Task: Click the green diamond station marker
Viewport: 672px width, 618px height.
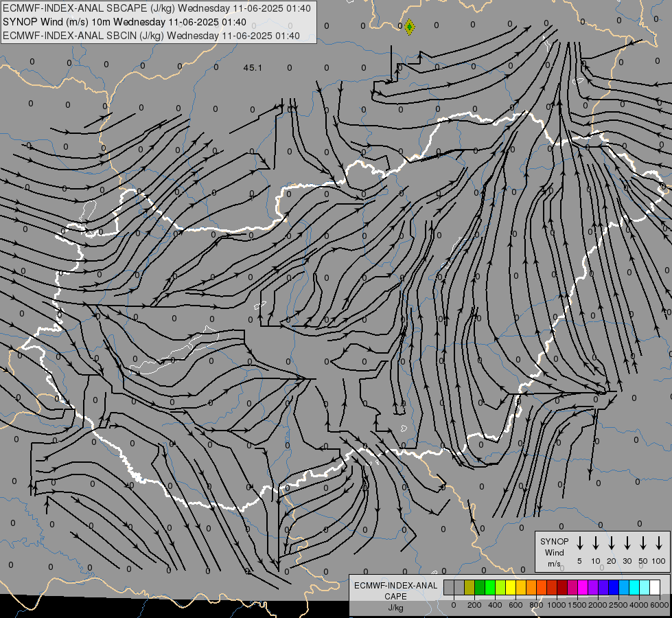Action: click(409, 27)
